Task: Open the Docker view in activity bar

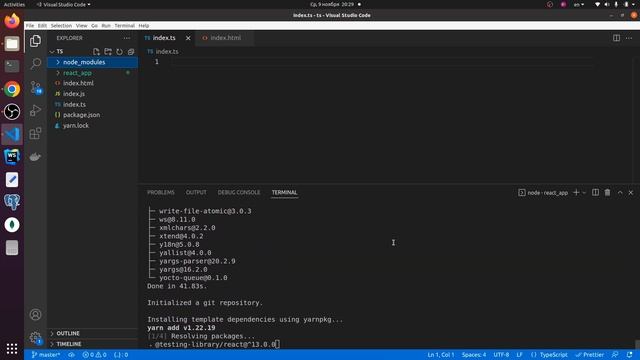Action: click(36, 157)
